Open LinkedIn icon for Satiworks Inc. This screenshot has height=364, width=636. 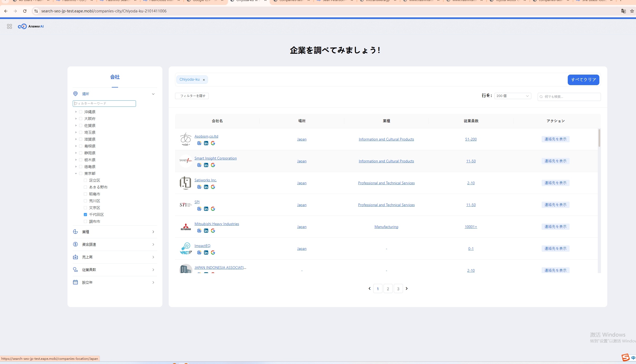pyautogui.click(x=206, y=187)
